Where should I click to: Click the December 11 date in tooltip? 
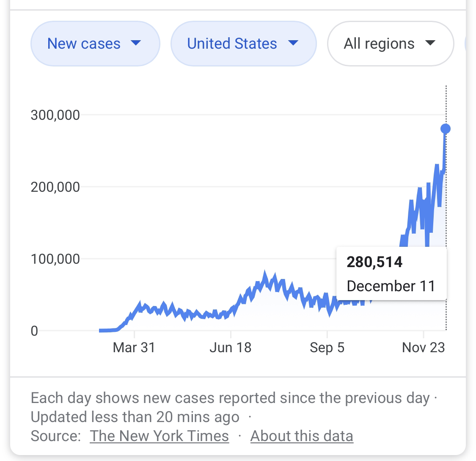[x=391, y=286]
